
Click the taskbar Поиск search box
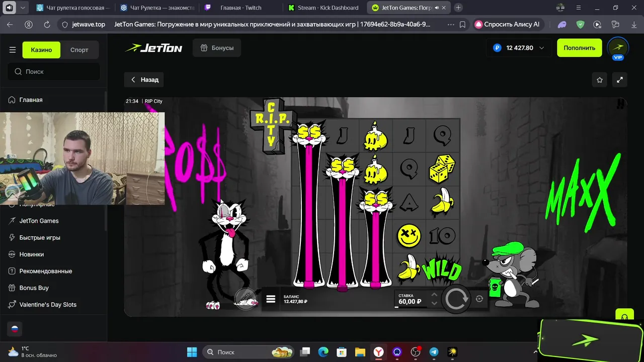pos(249,352)
